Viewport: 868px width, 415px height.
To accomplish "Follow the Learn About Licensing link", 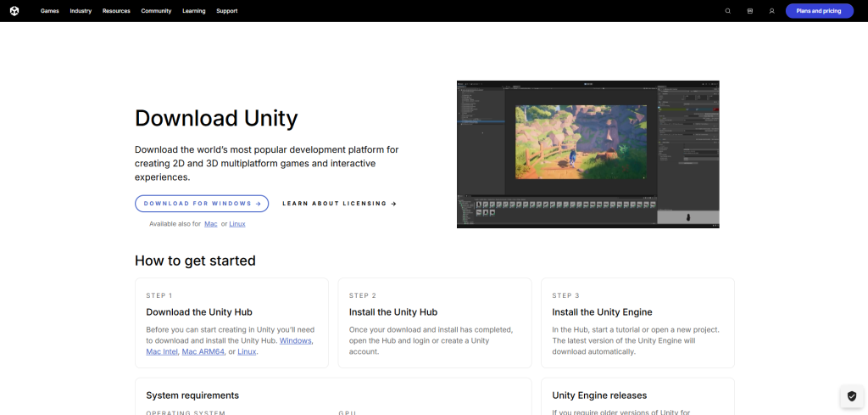I will (x=339, y=204).
